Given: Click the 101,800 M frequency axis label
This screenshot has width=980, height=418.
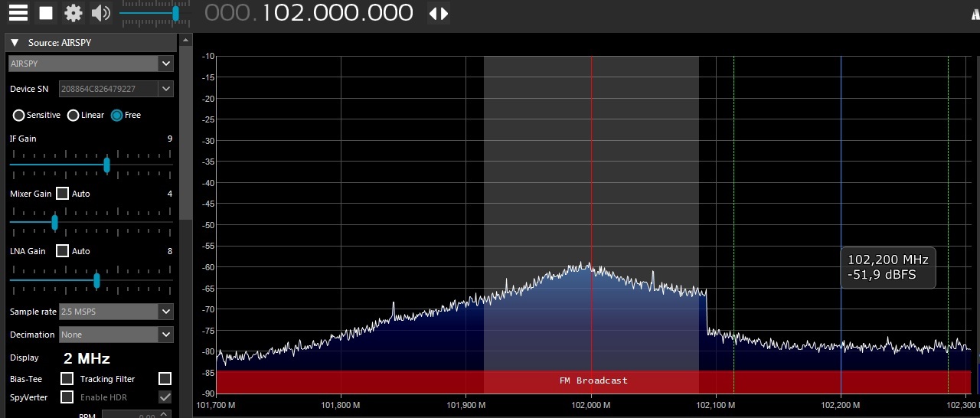Looking at the screenshot, I should click(341, 404).
